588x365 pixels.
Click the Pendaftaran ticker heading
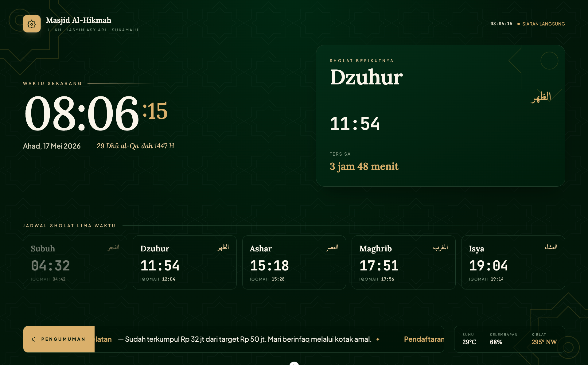[424, 339]
